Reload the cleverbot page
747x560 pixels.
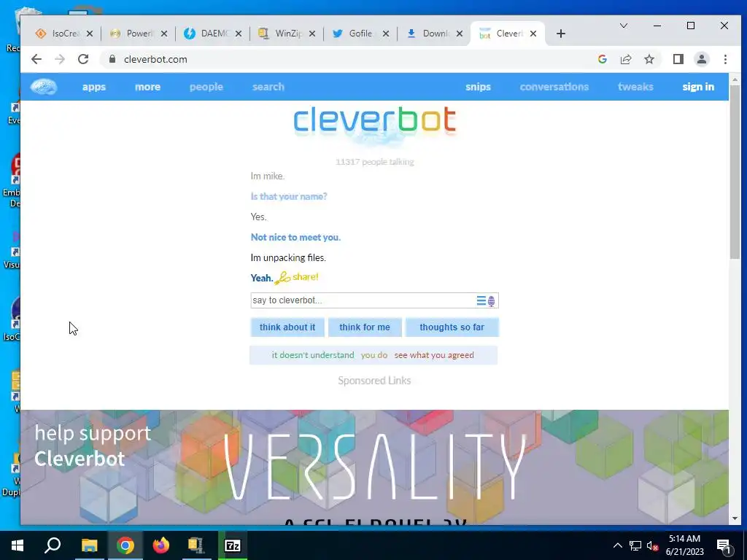pos(83,59)
